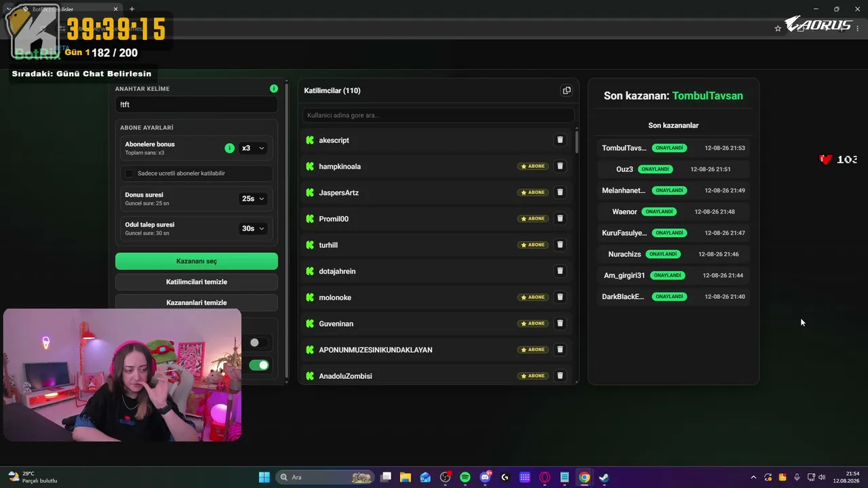Open Spotify from the taskbar
The width and height of the screenshot is (868, 488).
tap(465, 477)
